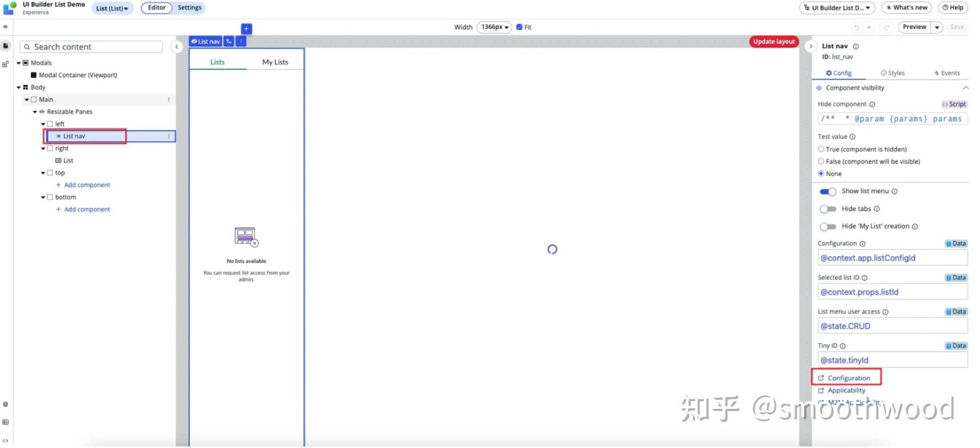Click the undo arrow in the top toolbar
Viewport: 980px width, 448px height.
click(x=857, y=27)
